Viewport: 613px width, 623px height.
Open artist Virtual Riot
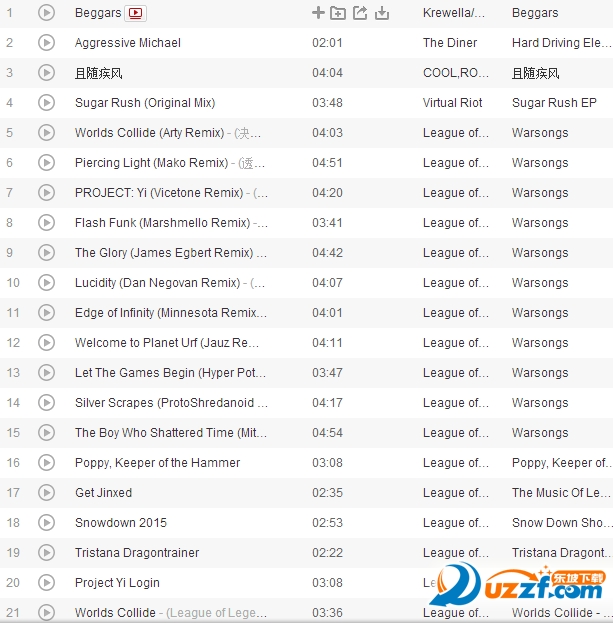[x=452, y=103]
